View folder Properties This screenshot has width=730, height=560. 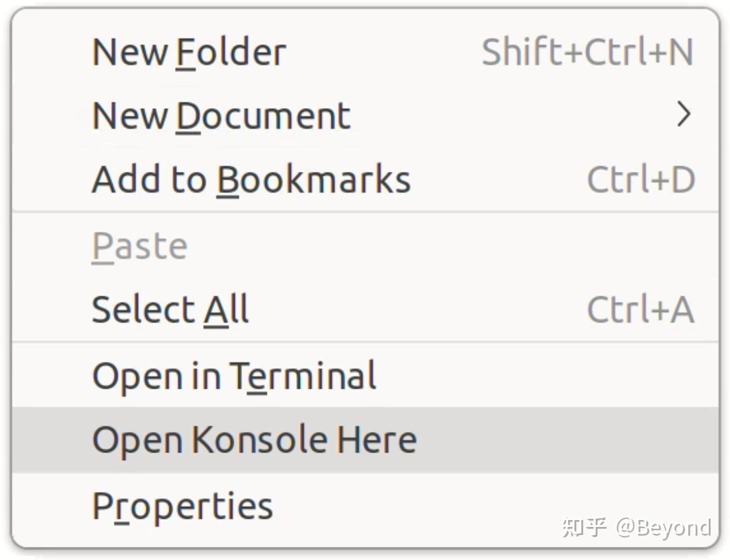(x=181, y=505)
